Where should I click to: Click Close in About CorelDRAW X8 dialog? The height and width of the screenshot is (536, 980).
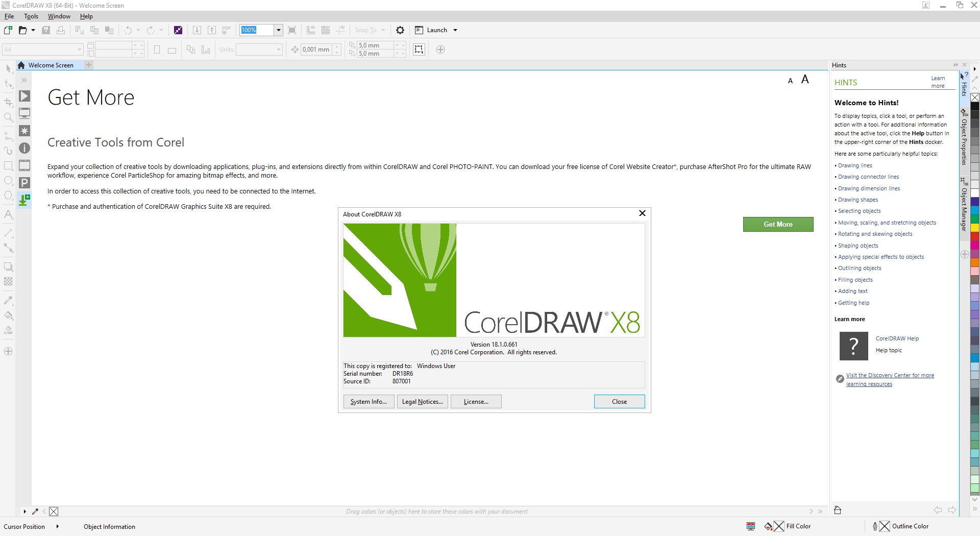click(x=619, y=402)
